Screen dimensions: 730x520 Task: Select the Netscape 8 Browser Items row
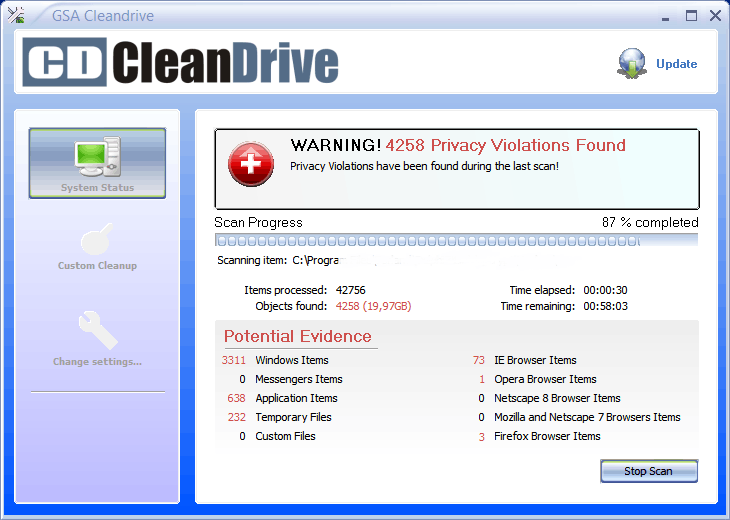[x=549, y=398]
